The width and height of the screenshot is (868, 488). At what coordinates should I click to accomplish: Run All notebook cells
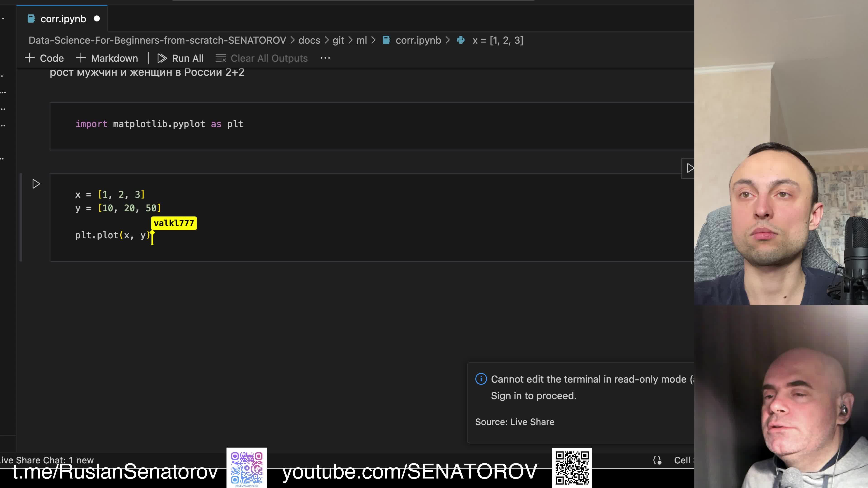(180, 58)
